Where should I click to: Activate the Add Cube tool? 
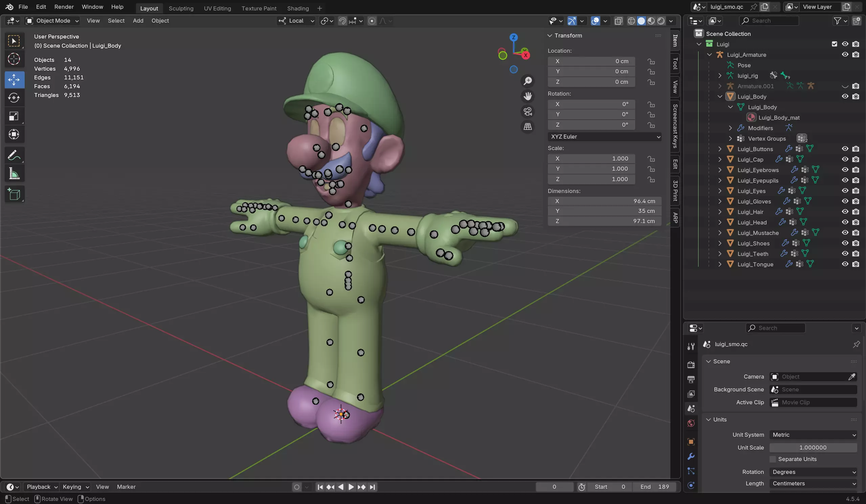[14, 194]
